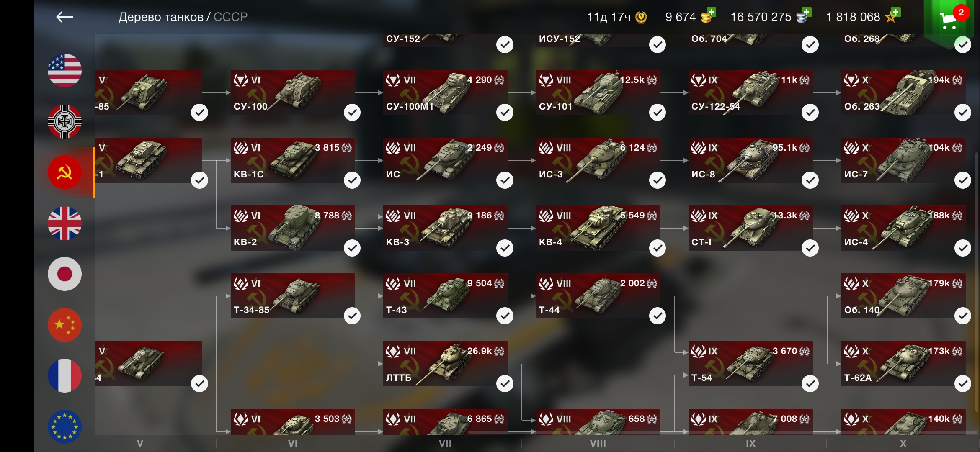Viewport: 980px width, 452px height.
Task: Select the USA flag nation icon
Action: click(x=64, y=70)
